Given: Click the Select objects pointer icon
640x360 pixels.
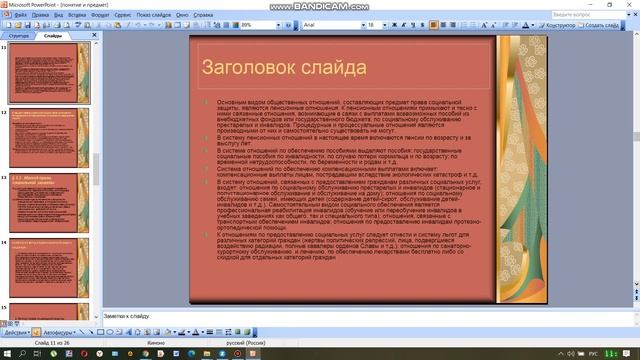Looking at the screenshot, I should coord(36,332).
